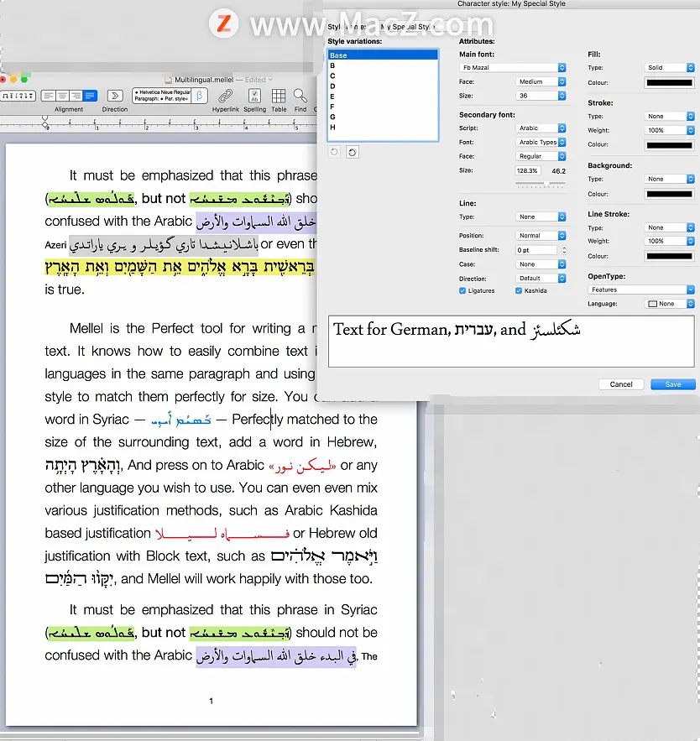Open the Spelling checker

[255, 96]
